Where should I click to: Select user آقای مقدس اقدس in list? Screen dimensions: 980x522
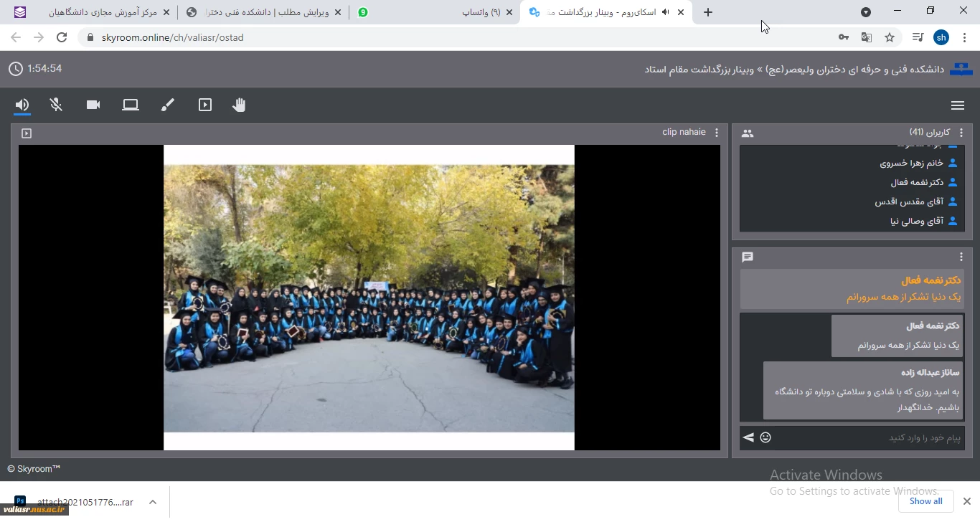point(852,201)
